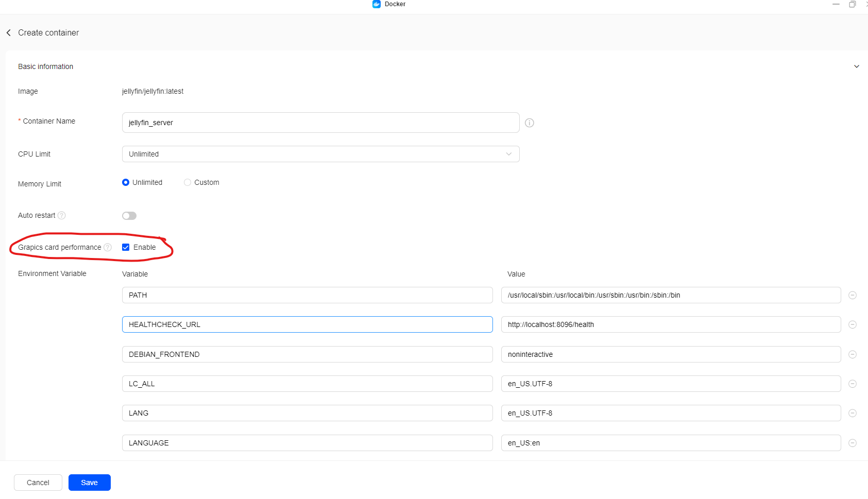Remove the HEALTHCHECK_URL variable row

point(853,324)
